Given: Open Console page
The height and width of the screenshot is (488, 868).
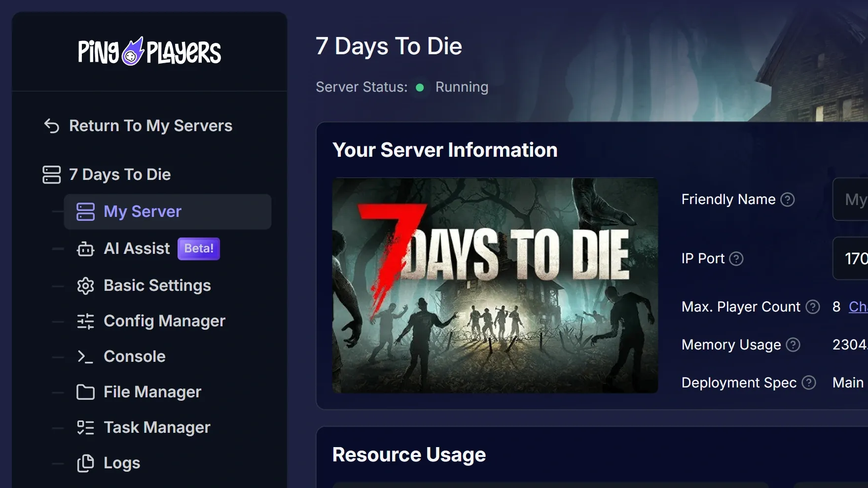Looking at the screenshot, I should 135,356.
